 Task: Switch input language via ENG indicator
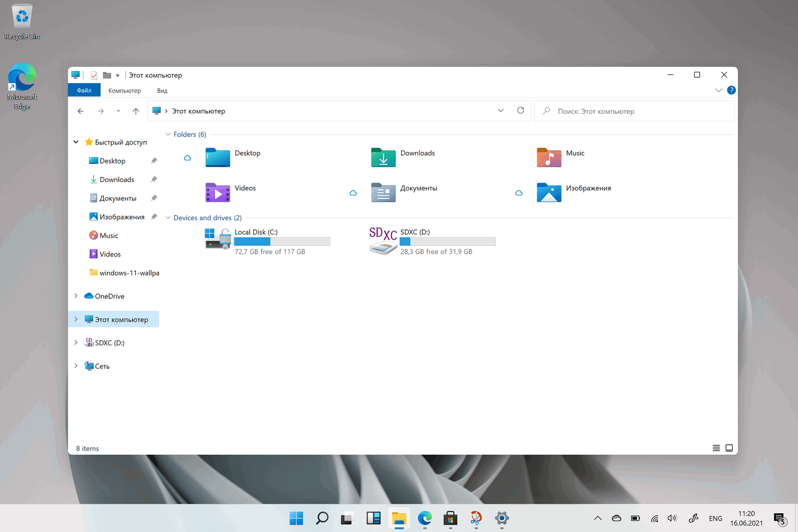(x=716, y=518)
